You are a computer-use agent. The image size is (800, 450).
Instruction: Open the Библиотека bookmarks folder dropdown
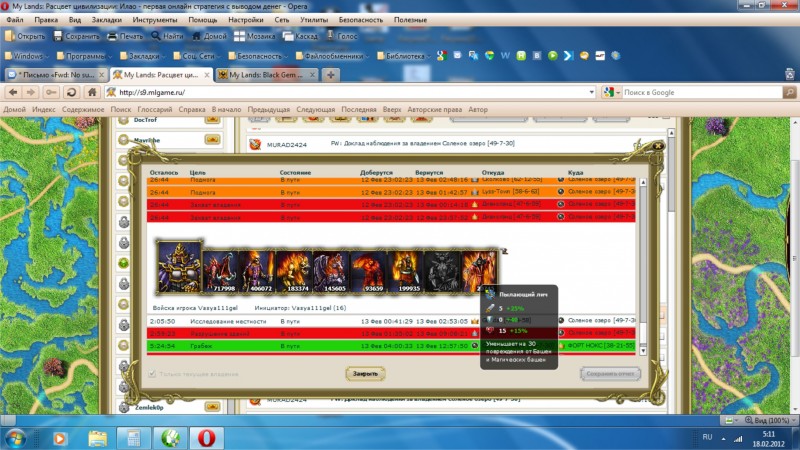click(x=404, y=56)
